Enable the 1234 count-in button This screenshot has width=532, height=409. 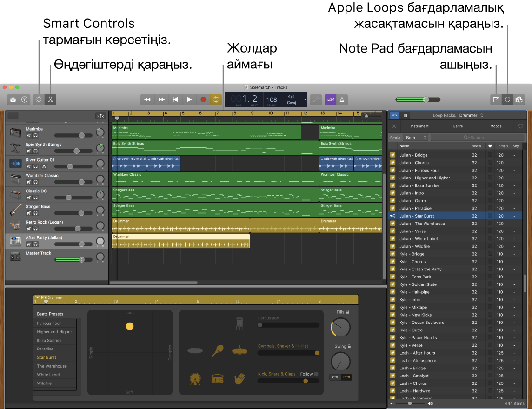click(x=331, y=99)
